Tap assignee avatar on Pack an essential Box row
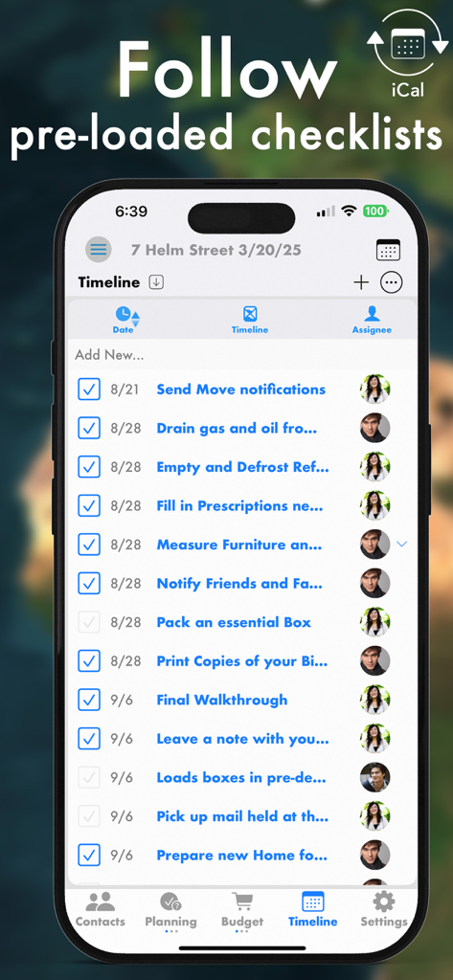 [x=374, y=622]
